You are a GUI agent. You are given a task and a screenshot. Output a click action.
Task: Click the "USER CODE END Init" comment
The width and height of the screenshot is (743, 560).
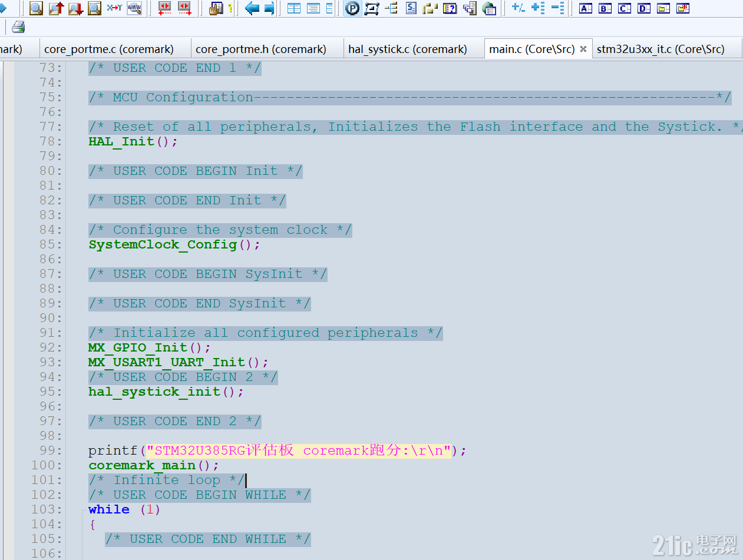click(187, 200)
